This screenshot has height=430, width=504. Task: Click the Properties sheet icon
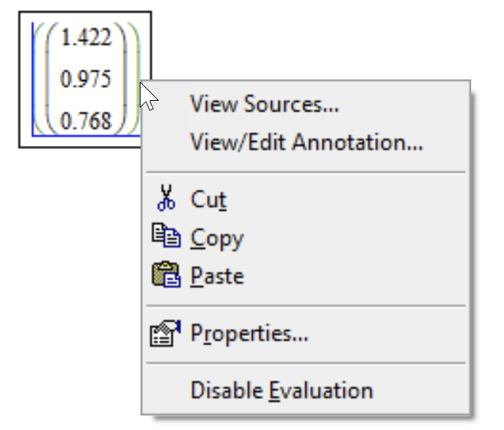(x=165, y=333)
